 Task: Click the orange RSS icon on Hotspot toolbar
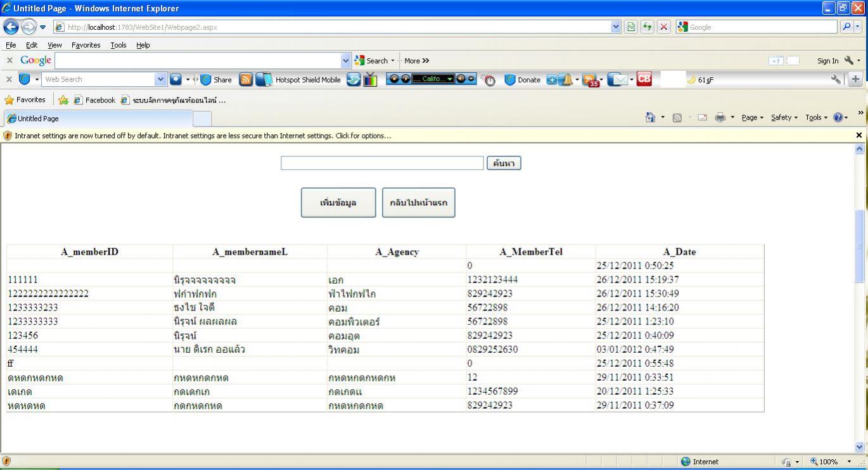[x=246, y=79]
